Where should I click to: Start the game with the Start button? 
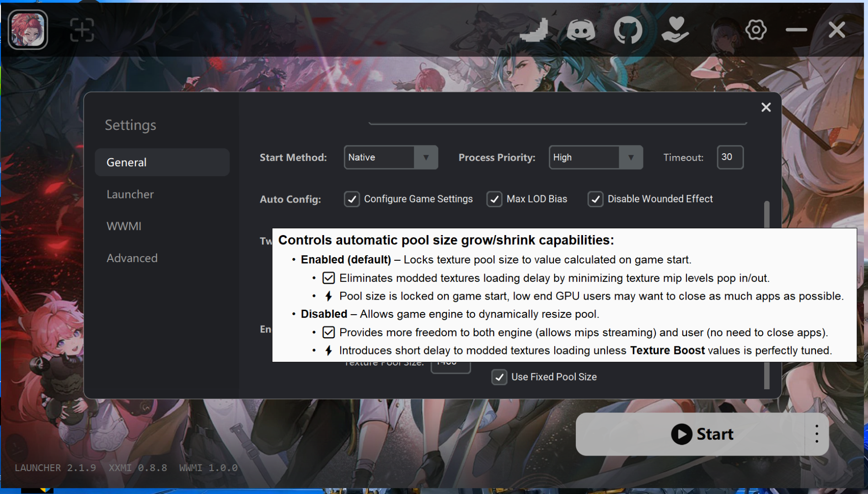(690, 434)
